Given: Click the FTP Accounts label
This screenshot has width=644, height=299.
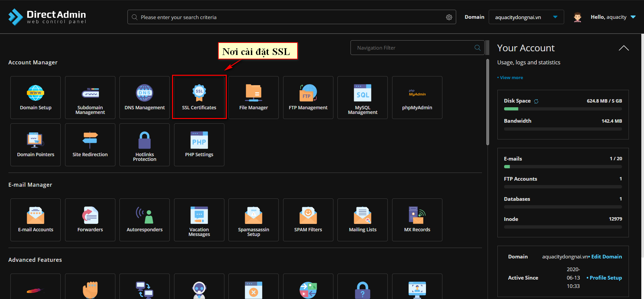Looking at the screenshot, I should coord(520,179).
